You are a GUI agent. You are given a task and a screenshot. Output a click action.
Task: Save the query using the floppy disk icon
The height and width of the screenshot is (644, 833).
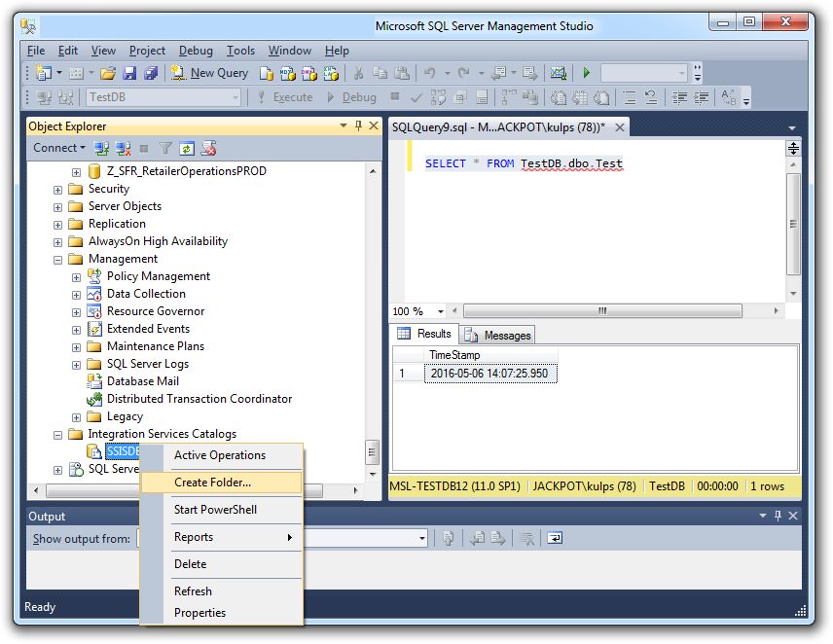coord(129,73)
